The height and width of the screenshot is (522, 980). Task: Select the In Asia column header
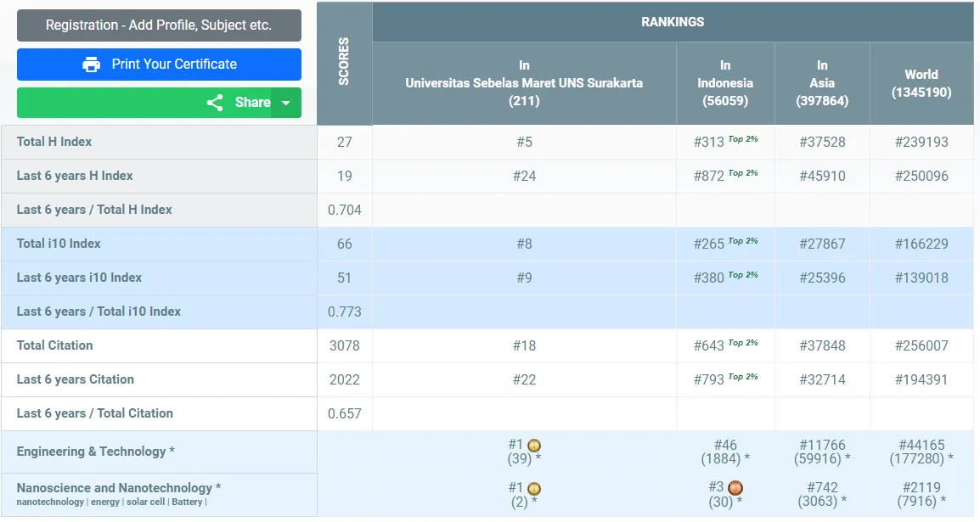(822, 83)
